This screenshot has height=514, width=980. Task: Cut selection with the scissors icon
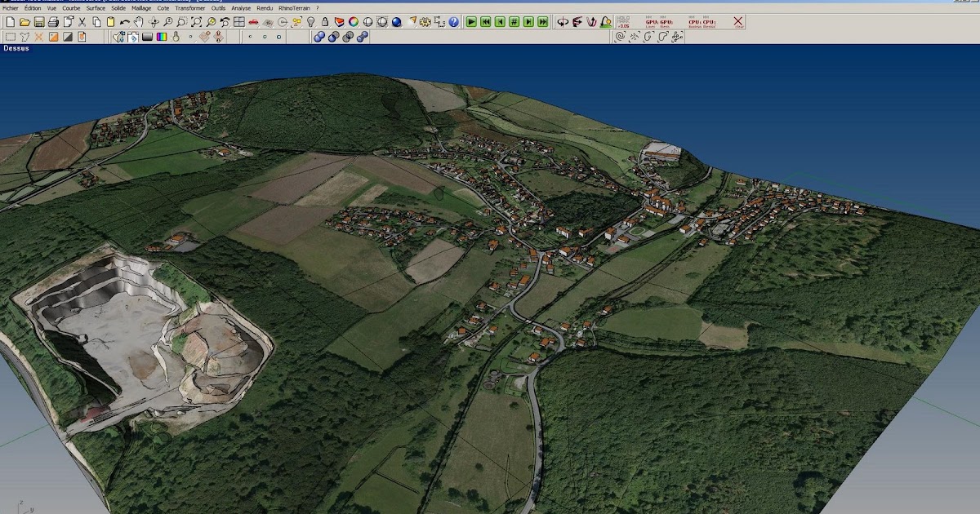pos(82,22)
